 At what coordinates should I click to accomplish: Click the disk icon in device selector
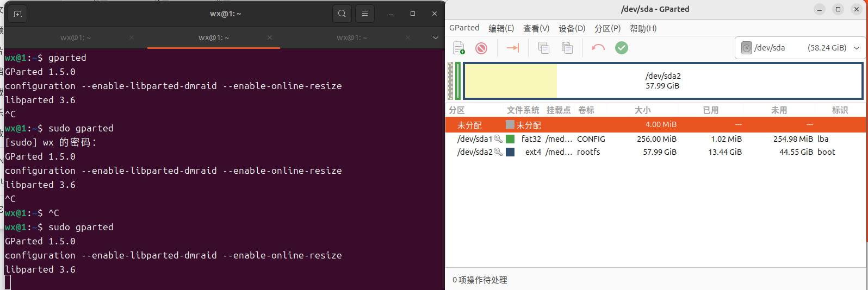click(747, 48)
